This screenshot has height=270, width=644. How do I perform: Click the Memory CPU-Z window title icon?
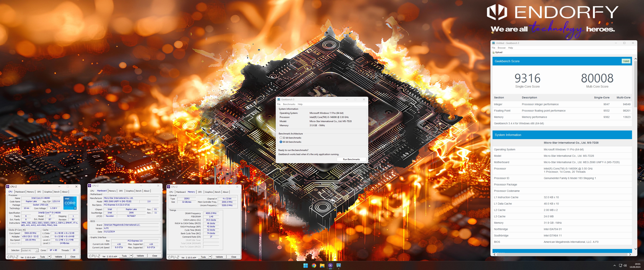(x=168, y=187)
